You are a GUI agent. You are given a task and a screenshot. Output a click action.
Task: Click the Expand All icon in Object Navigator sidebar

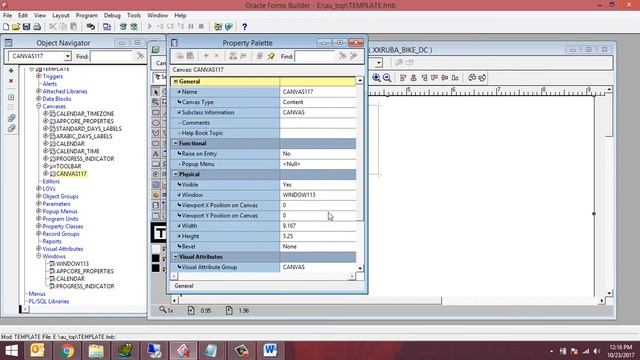point(11,118)
